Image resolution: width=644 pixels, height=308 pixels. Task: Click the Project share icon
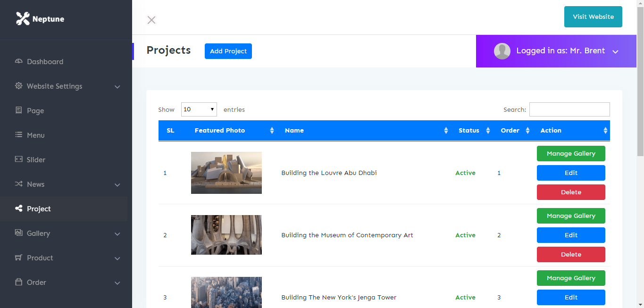pyautogui.click(x=19, y=208)
